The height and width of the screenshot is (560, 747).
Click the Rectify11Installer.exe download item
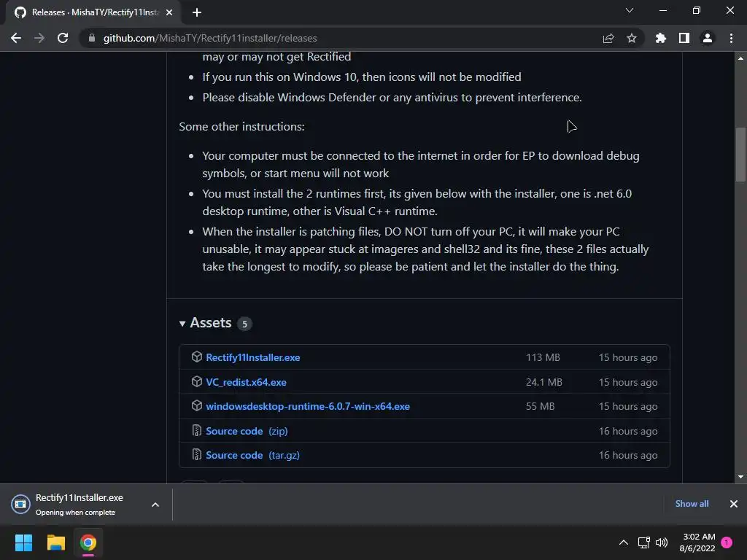(80, 505)
